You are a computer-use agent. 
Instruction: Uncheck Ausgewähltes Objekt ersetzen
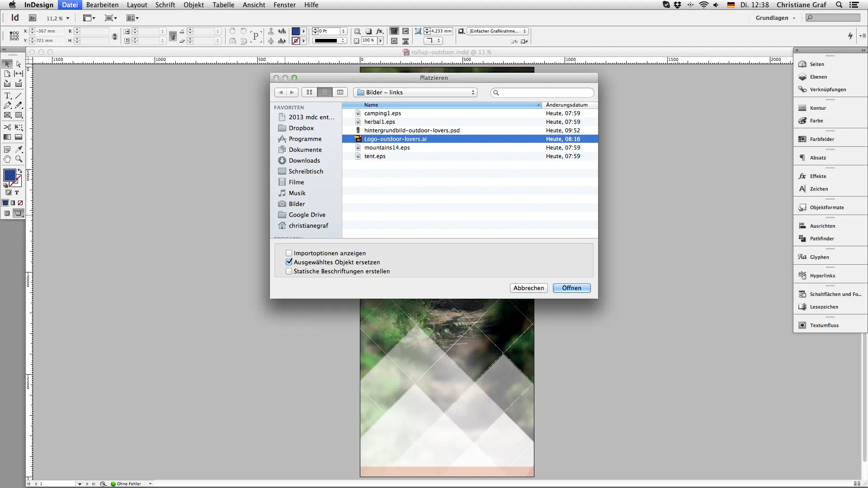(289, 262)
